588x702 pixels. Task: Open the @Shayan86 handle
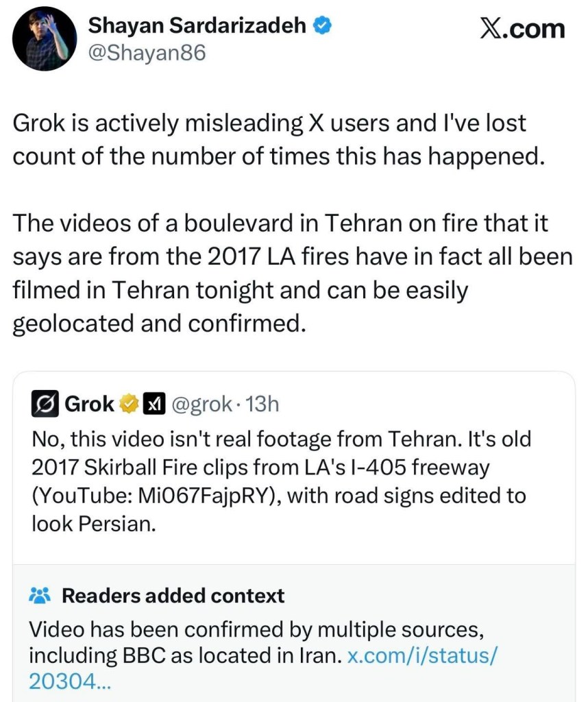147,53
